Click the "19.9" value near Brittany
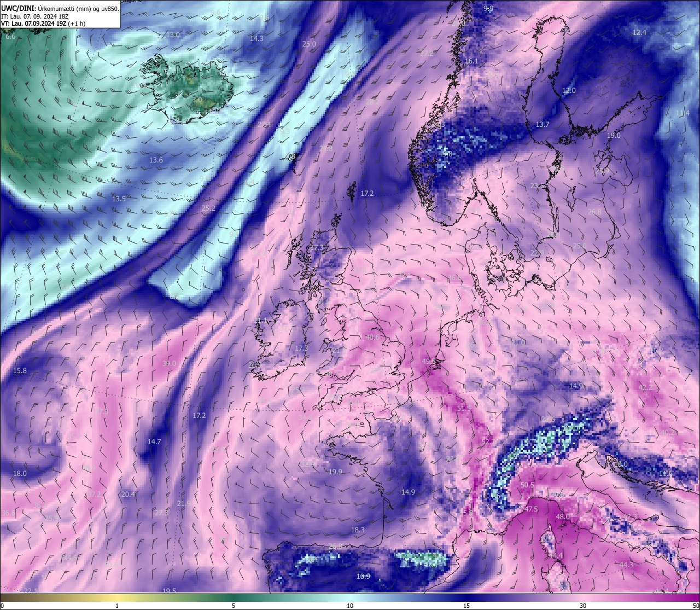This screenshot has width=700, height=610. (x=335, y=472)
